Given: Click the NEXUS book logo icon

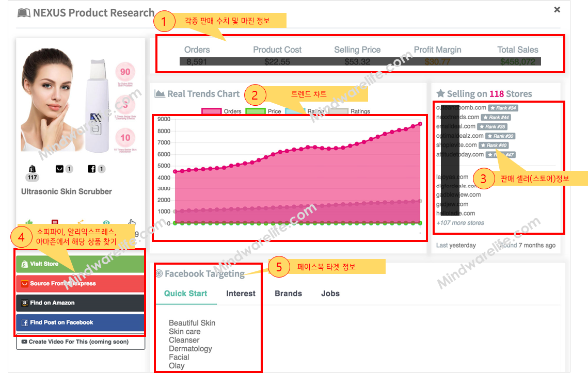Looking at the screenshot, I should point(24,13).
